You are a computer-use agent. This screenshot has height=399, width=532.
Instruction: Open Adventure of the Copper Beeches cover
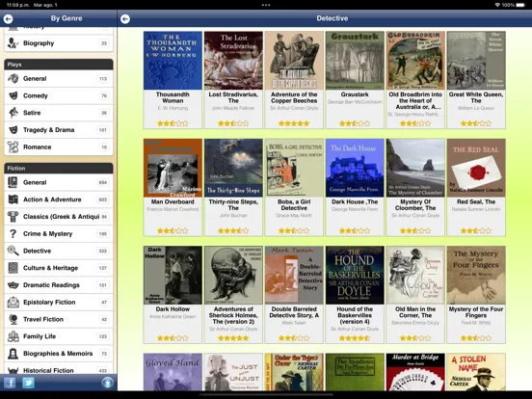[x=294, y=61]
